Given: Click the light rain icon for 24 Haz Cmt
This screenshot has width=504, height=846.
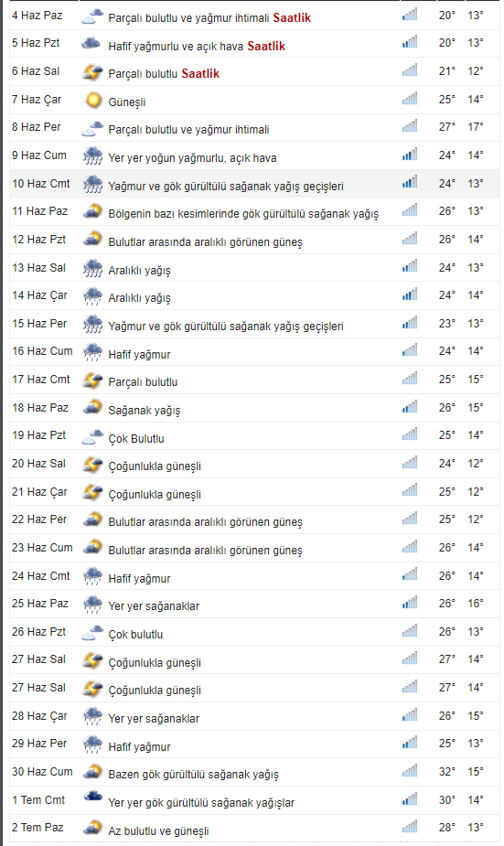Looking at the screenshot, I should coord(92,577).
